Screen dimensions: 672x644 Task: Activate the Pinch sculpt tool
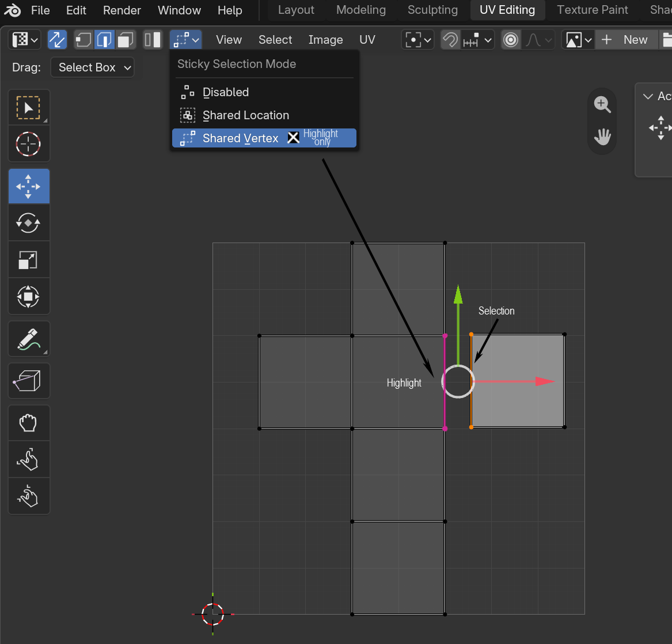(29, 496)
